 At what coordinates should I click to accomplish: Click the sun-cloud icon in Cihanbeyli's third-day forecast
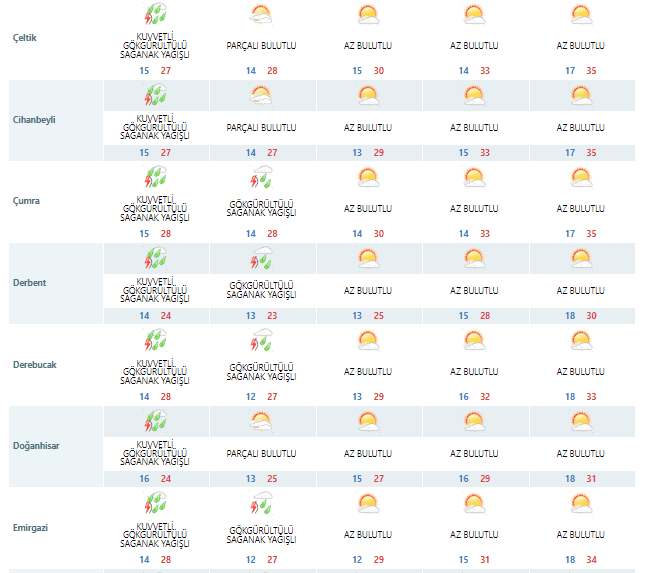pos(368,96)
